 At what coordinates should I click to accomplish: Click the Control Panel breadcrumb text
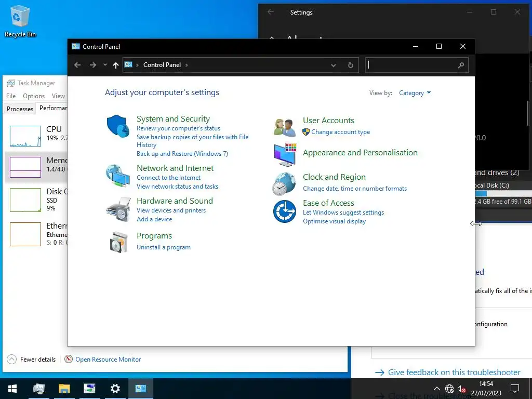coord(162,65)
